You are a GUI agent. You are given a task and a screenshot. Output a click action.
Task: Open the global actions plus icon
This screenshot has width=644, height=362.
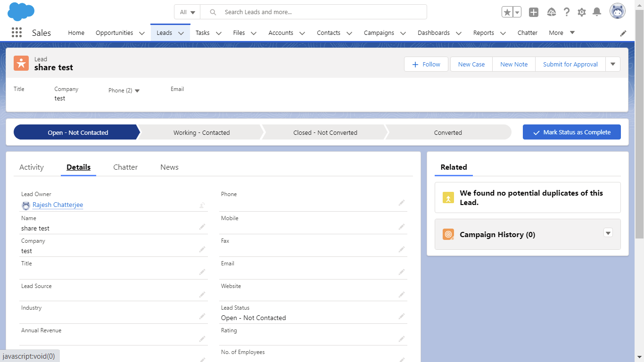534,12
